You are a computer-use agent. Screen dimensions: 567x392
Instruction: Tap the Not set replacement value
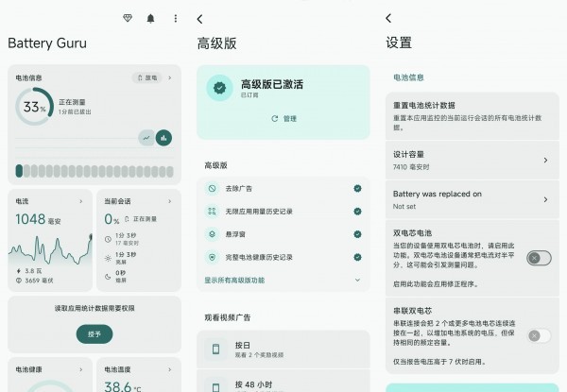(x=404, y=206)
